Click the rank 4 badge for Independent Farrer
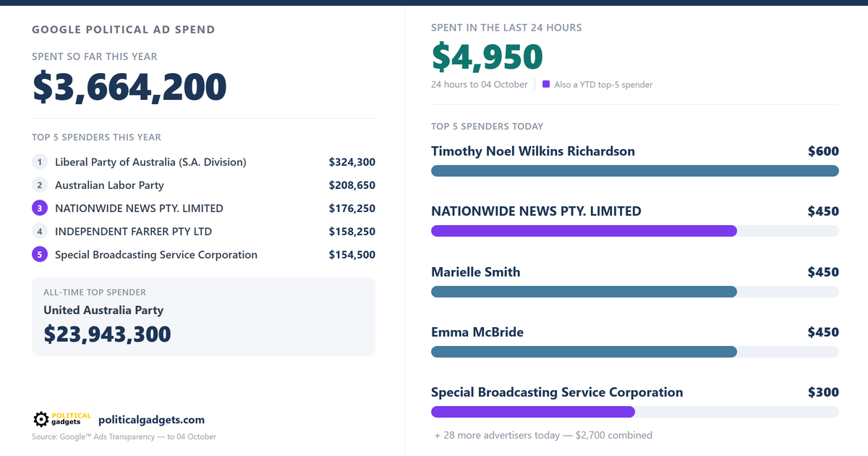This screenshot has height=456, width=868. coord(40,232)
